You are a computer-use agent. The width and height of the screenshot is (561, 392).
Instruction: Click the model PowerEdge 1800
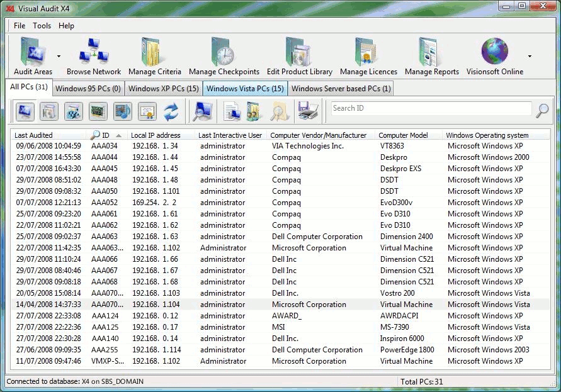pos(407,350)
